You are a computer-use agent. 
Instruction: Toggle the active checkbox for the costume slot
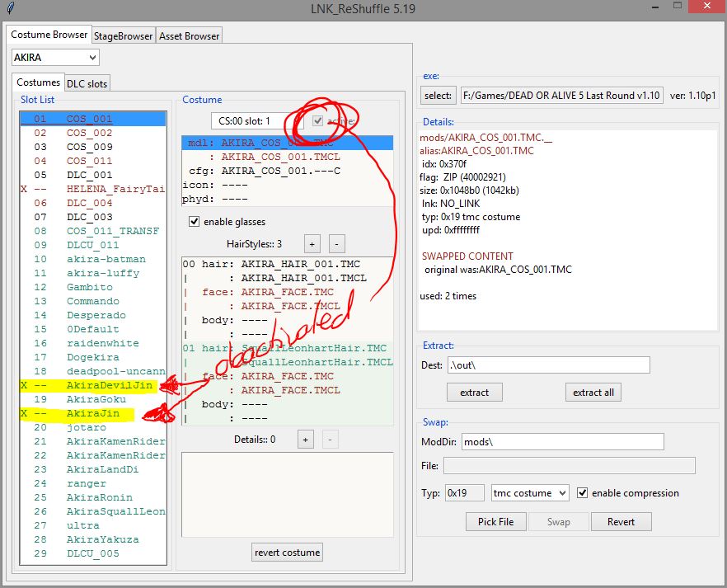pos(317,121)
